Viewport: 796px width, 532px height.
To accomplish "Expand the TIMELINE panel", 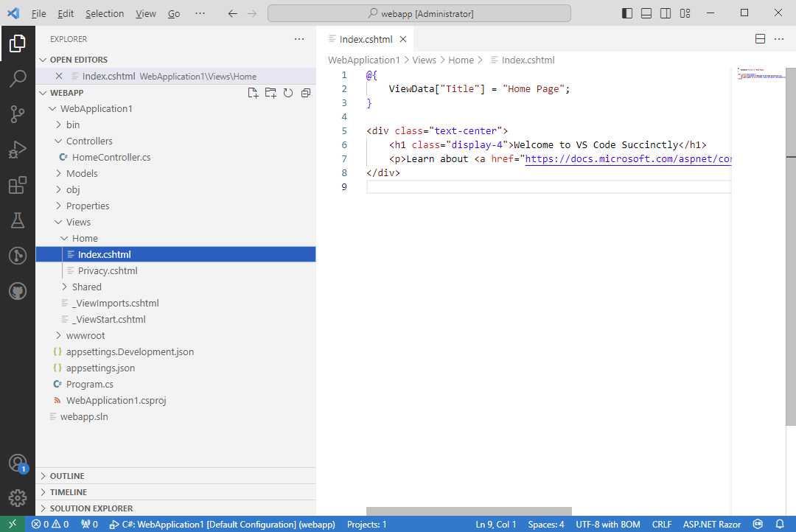I will click(175, 492).
